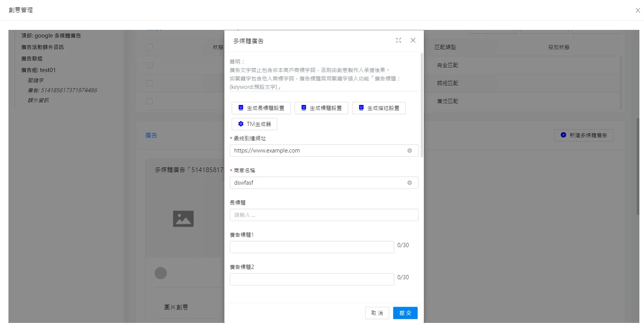Click the 長標題 input field
The width and height of the screenshot is (644, 326).
tap(324, 215)
